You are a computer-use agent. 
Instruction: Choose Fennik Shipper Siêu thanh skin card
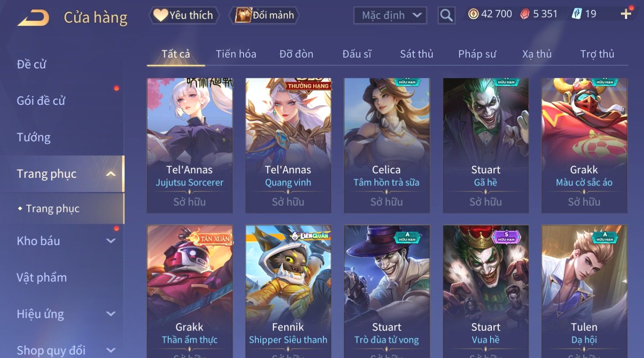pos(288,292)
